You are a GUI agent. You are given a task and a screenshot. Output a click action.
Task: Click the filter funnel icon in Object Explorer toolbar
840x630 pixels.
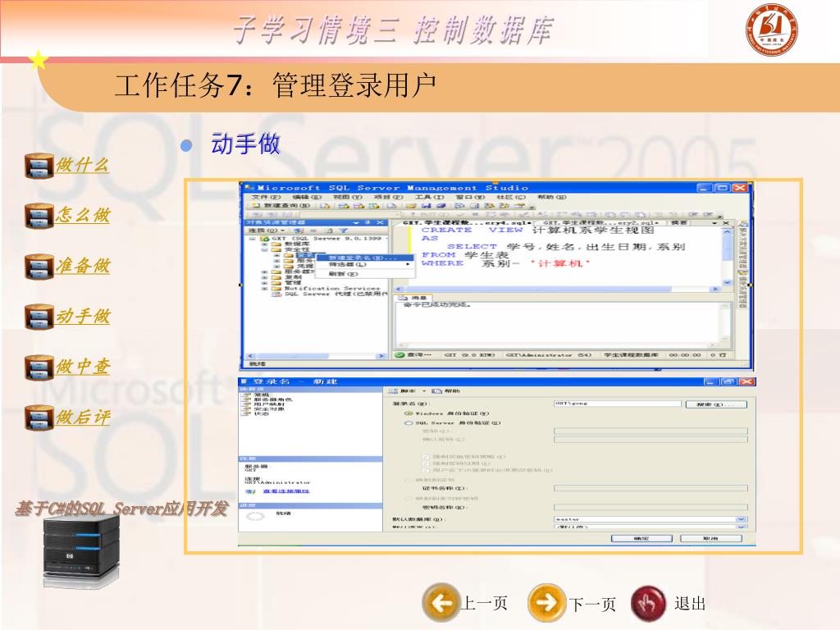(x=343, y=231)
